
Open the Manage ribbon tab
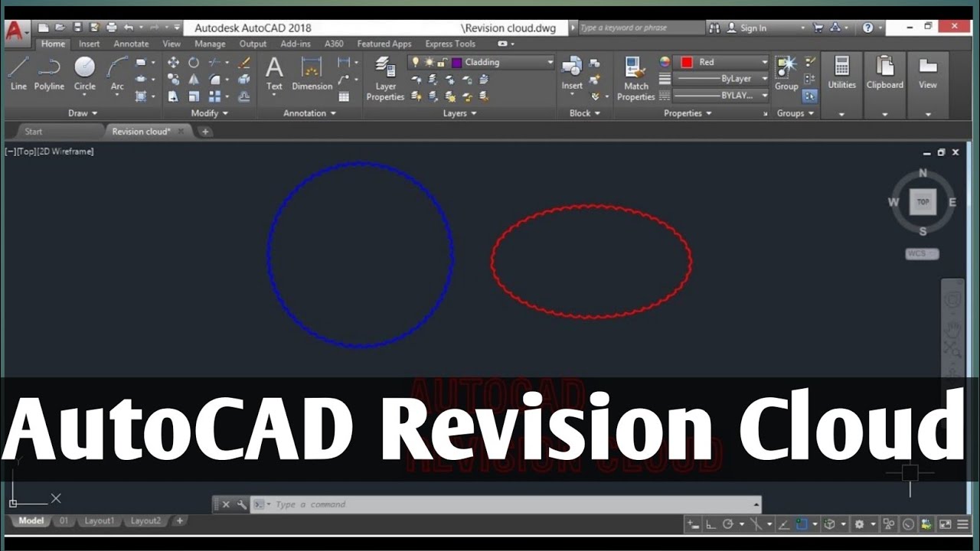[x=210, y=44]
